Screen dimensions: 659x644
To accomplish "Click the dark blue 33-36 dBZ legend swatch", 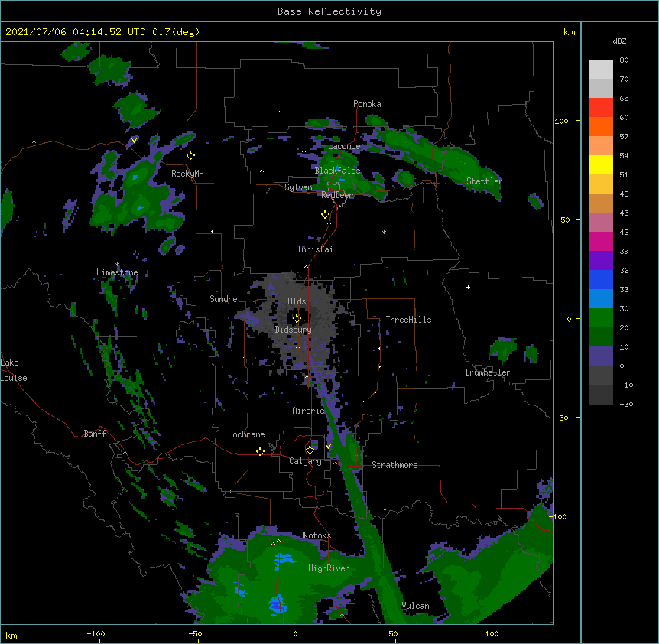I will [x=601, y=280].
